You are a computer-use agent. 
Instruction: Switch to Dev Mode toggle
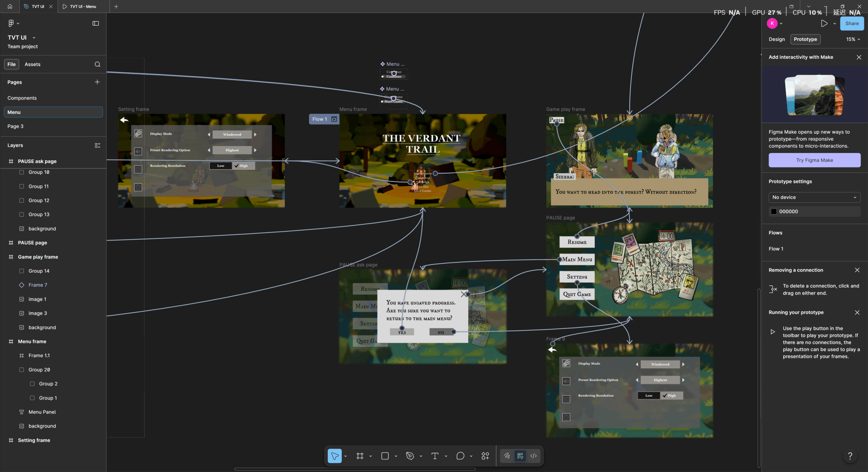[534, 456]
